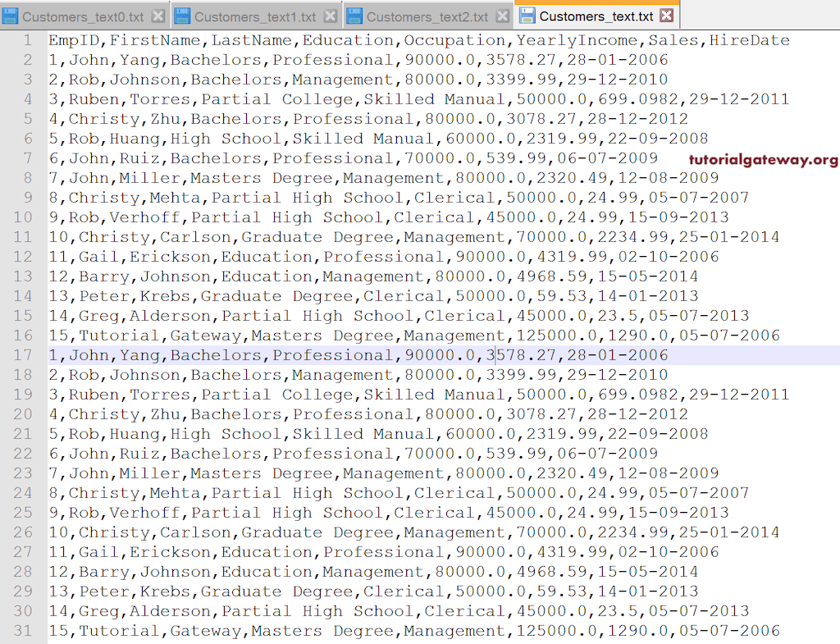Click line 8 John Miller record
The width and height of the screenshot is (840, 644).
click(x=384, y=178)
